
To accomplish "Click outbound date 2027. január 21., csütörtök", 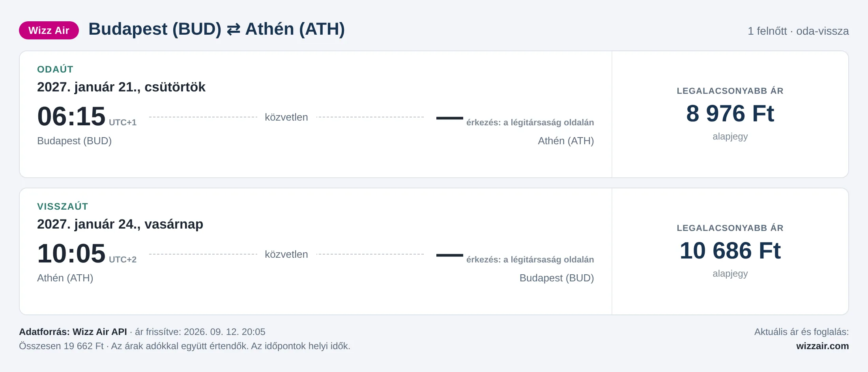I will pos(121,87).
